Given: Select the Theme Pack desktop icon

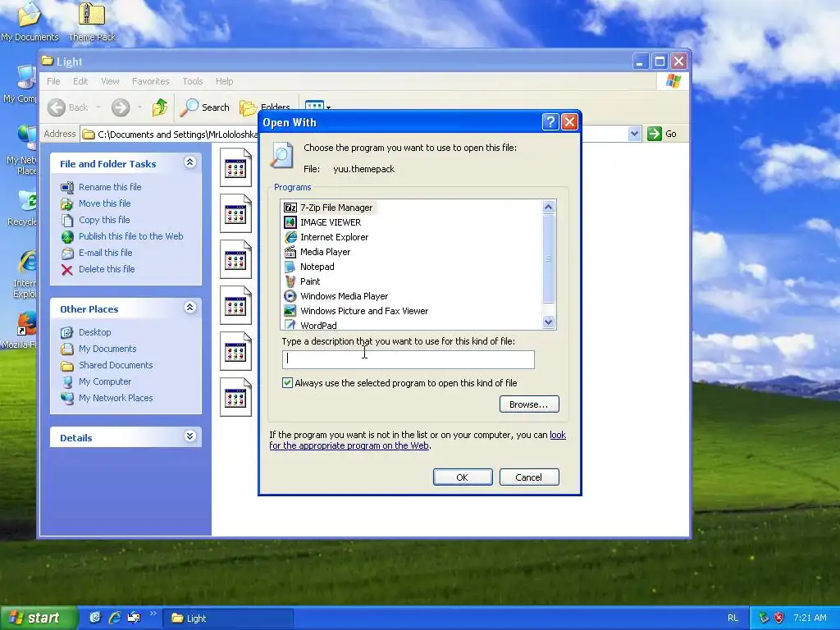Looking at the screenshot, I should coord(92,21).
